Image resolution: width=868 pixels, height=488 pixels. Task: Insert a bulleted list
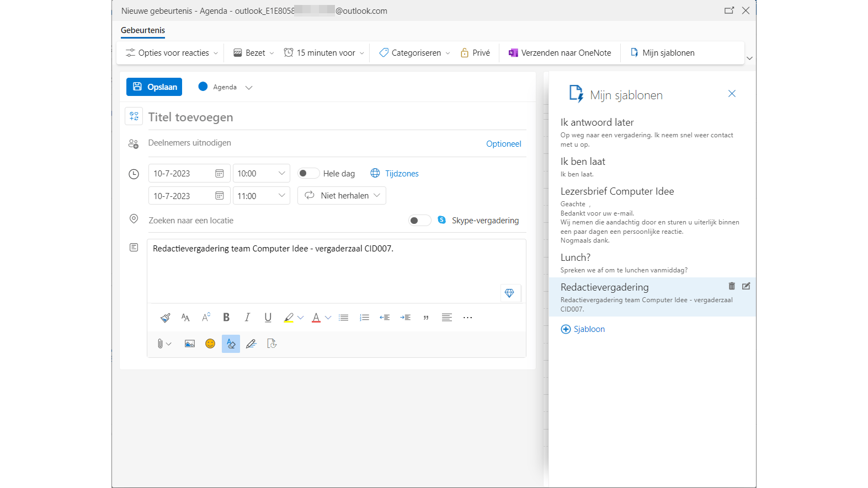(x=344, y=318)
